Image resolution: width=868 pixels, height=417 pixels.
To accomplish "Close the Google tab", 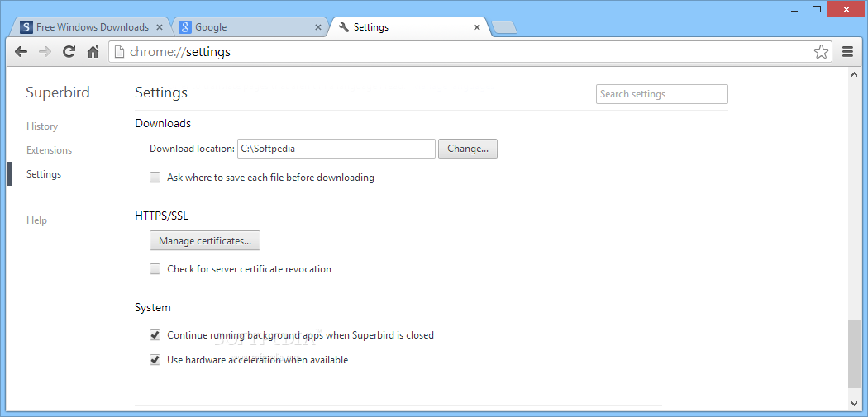I will [317, 27].
